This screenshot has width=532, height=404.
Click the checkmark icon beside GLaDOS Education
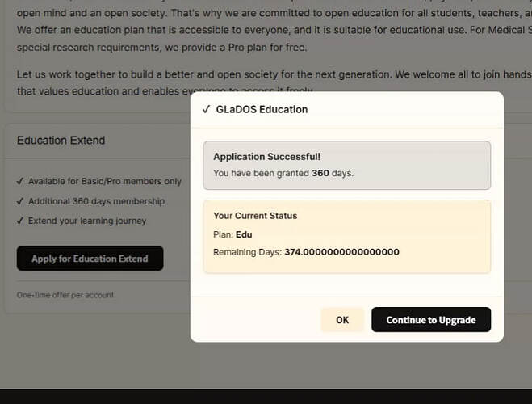click(x=207, y=109)
